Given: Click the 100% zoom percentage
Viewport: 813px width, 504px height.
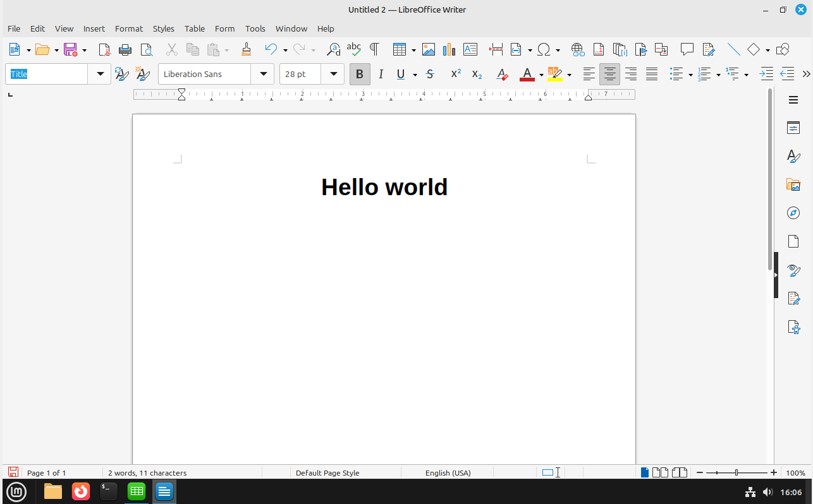Looking at the screenshot, I should pyautogui.click(x=795, y=472).
